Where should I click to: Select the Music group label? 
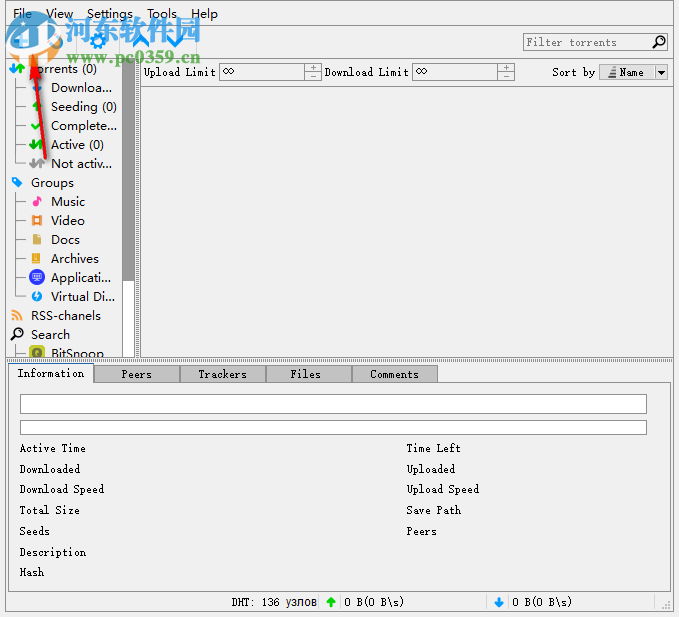[x=68, y=201]
